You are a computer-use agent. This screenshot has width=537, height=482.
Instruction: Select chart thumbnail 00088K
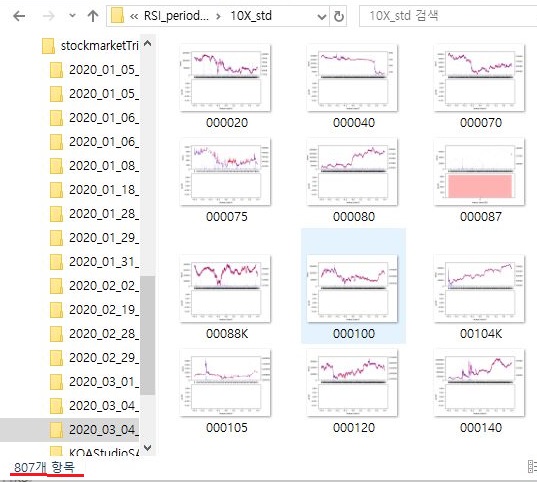tap(225, 289)
